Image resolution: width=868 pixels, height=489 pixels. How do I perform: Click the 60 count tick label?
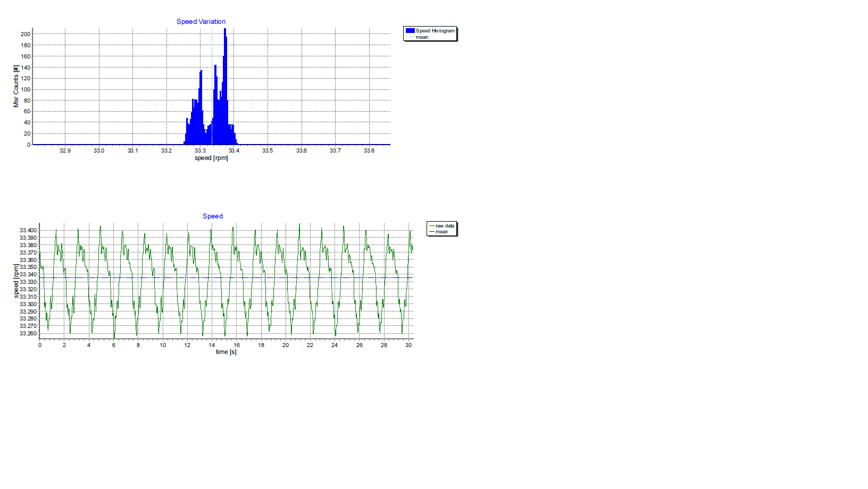pyautogui.click(x=27, y=112)
